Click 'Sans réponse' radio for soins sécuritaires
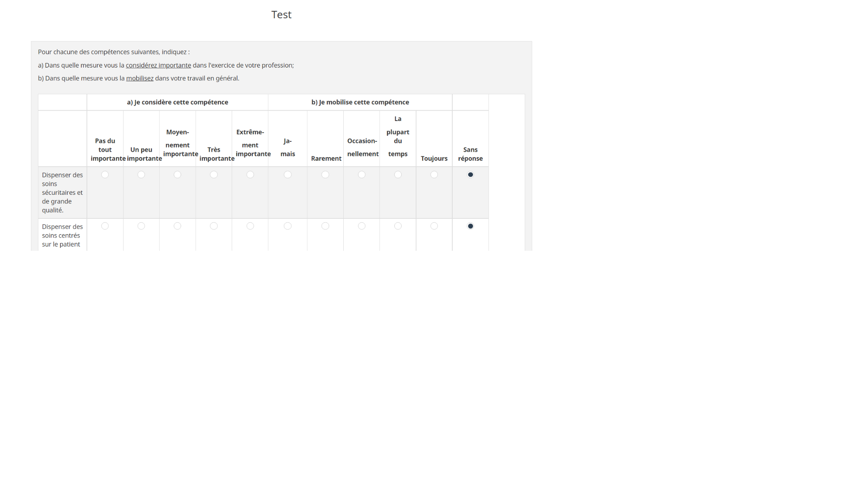Image resolution: width=849 pixels, height=504 pixels. 470,174
